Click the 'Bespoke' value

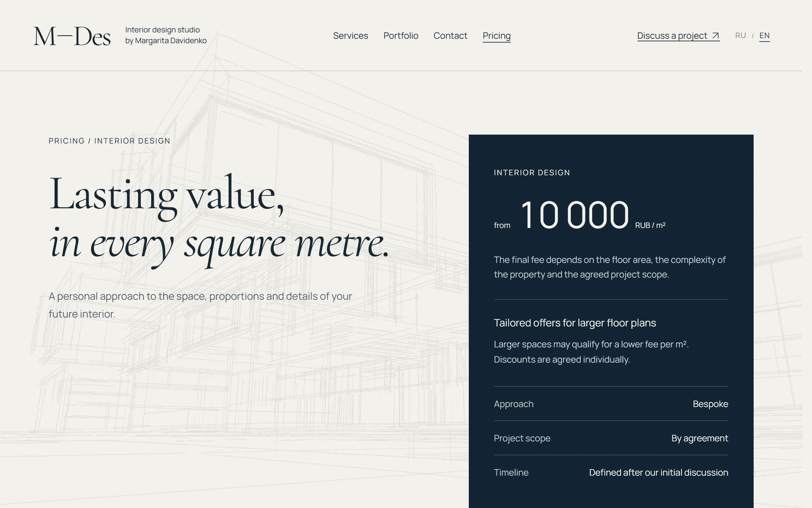tap(710, 404)
